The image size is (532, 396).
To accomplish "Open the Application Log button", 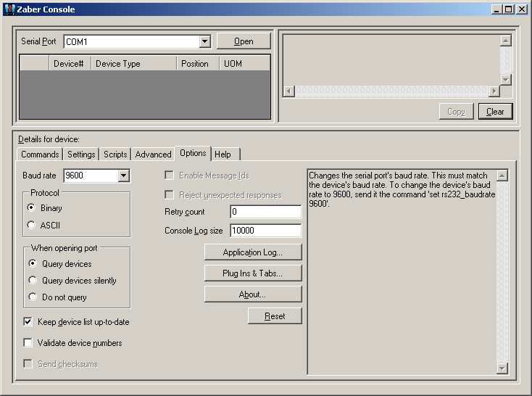I will pyautogui.click(x=253, y=252).
